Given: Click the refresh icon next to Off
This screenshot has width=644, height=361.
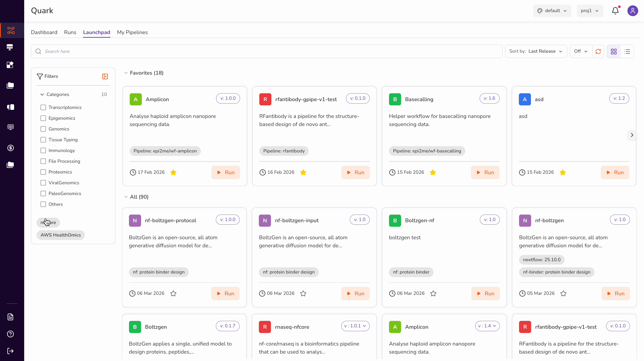Looking at the screenshot, I should (x=598, y=51).
